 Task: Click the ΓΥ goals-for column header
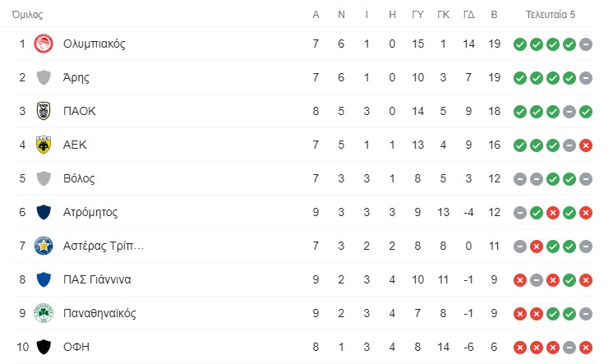[417, 15]
